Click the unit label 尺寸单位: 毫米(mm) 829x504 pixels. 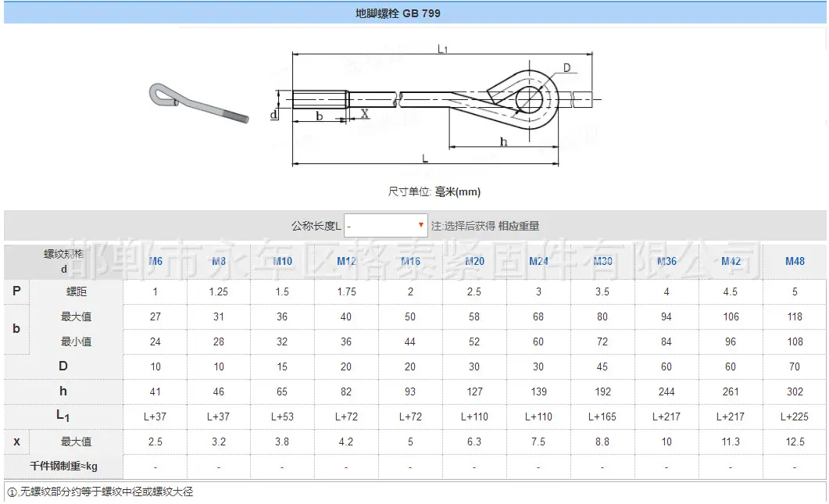coord(434,191)
